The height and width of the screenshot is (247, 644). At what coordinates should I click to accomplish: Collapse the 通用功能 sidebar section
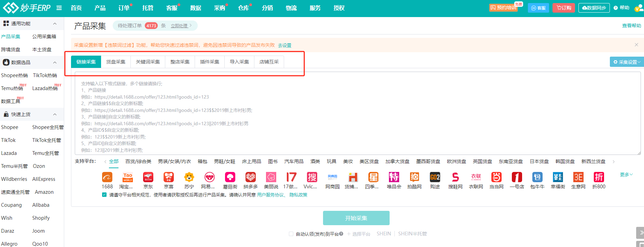point(55,24)
